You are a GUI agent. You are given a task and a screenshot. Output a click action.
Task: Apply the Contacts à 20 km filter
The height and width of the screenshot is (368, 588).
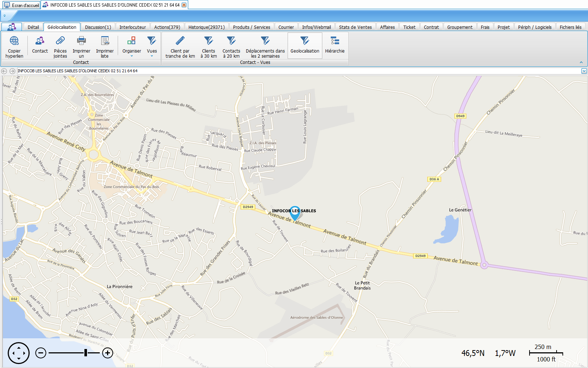(x=231, y=41)
